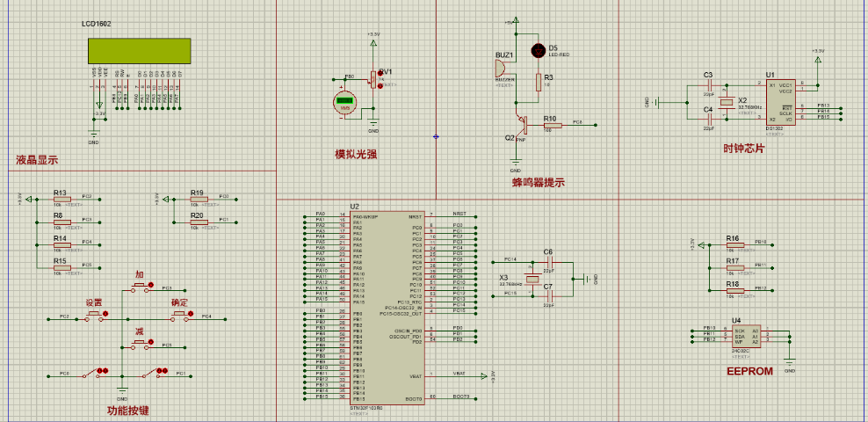
Task: Select capacitor C6
Action: (x=550, y=263)
